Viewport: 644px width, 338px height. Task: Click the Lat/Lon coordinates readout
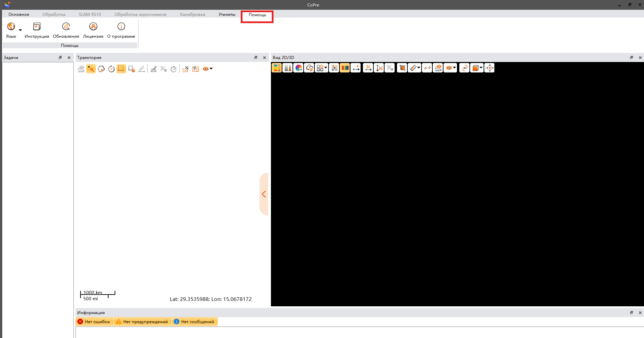coord(211,299)
